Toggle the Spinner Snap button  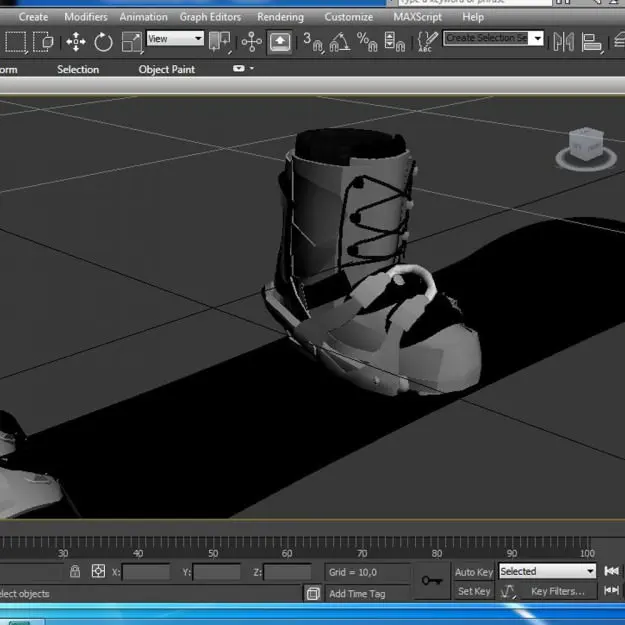pyautogui.click(x=394, y=42)
